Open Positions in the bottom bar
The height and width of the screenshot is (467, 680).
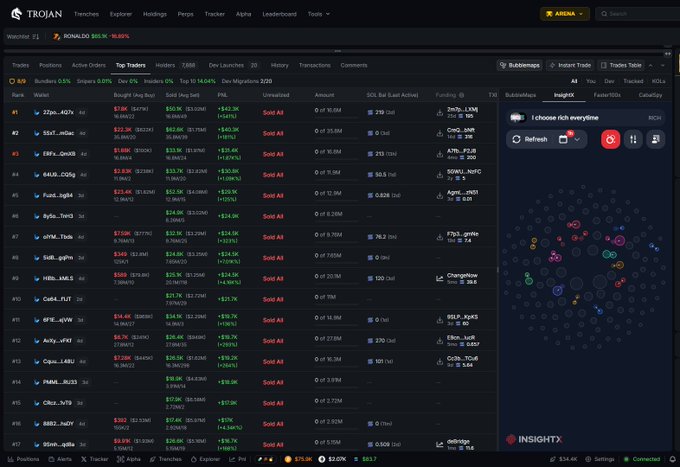24,459
